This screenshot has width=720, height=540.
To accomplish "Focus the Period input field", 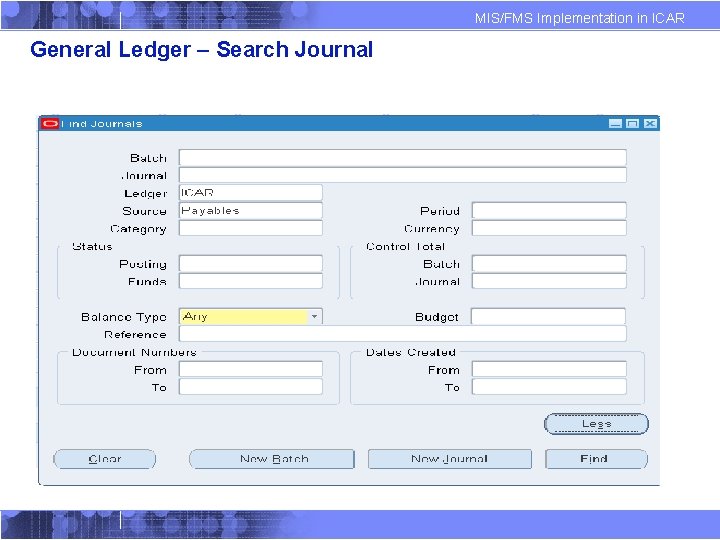I will 549,210.
